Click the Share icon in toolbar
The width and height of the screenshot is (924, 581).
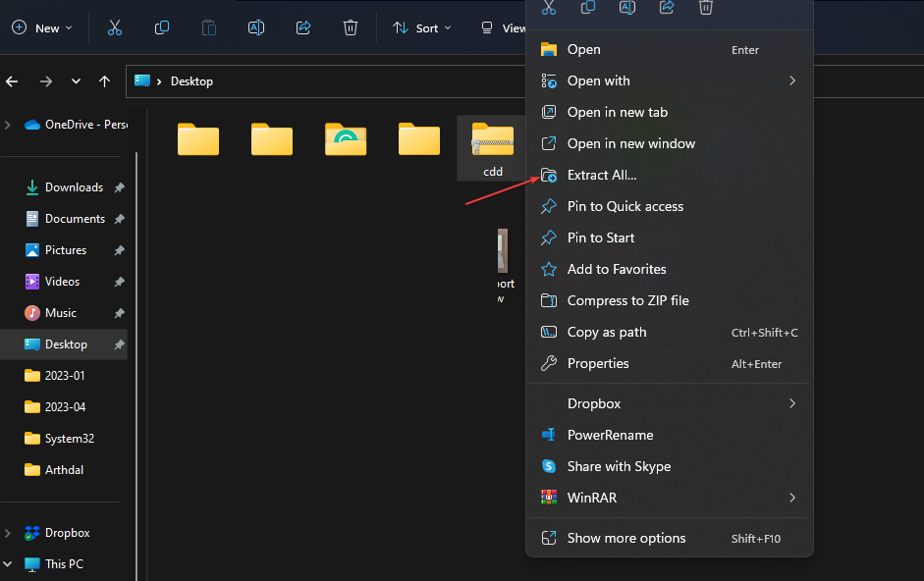tap(303, 28)
